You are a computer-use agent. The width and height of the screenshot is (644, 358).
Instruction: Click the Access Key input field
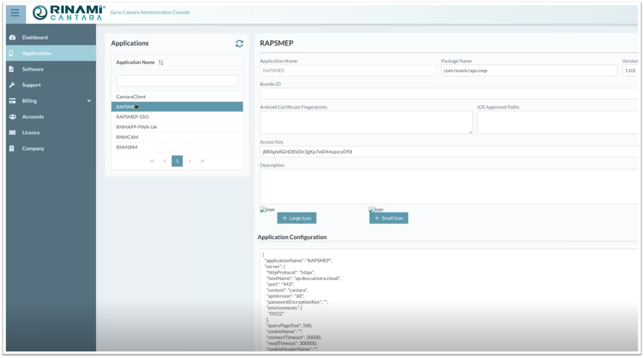[x=449, y=152]
